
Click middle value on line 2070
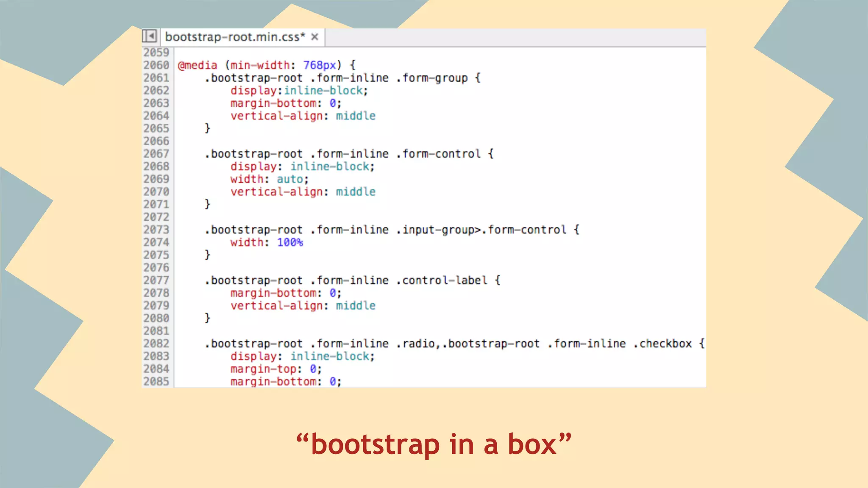pos(356,192)
